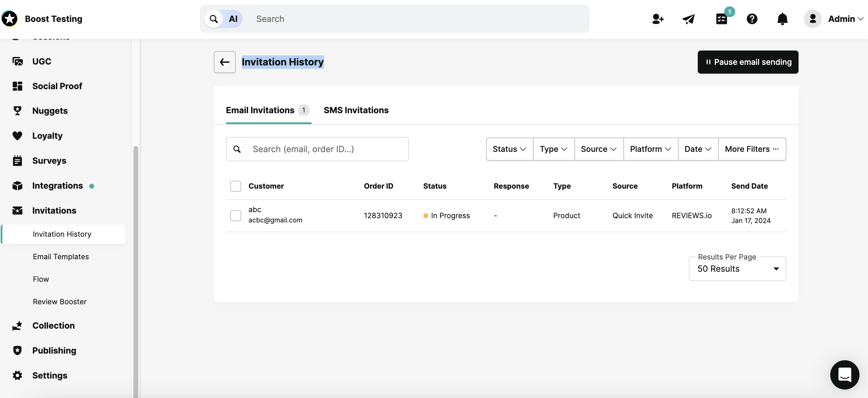Image resolution: width=868 pixels, height=398 pixels.
Task: Focus the email, order ID search field
Action: [x=317, y=149]
